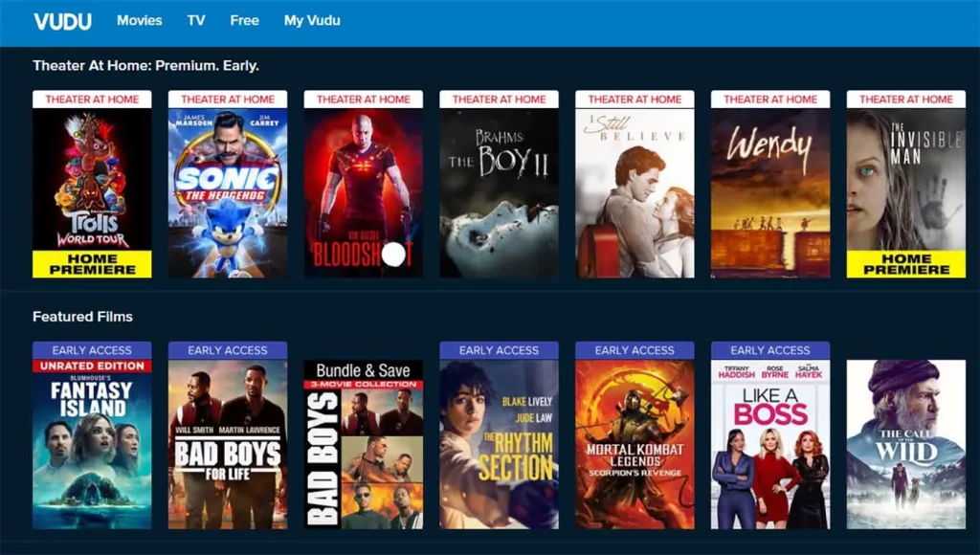Open My Vudu menu

[312, 21]
